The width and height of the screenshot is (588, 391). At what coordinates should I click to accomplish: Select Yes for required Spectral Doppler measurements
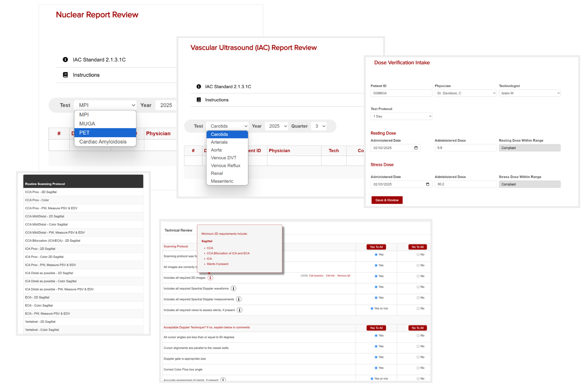click(376, 298)
